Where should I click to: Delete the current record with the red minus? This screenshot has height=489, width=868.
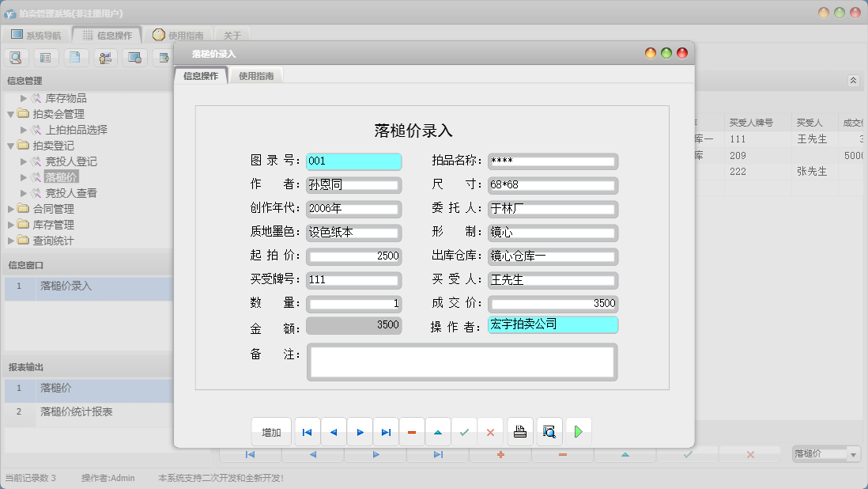coord(412,431)
